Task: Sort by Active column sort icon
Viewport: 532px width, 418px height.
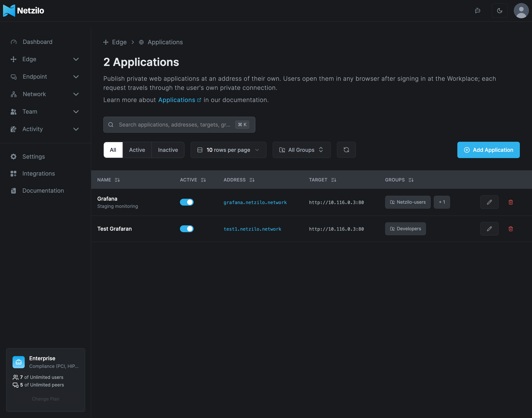Action: tap(203, 180)
